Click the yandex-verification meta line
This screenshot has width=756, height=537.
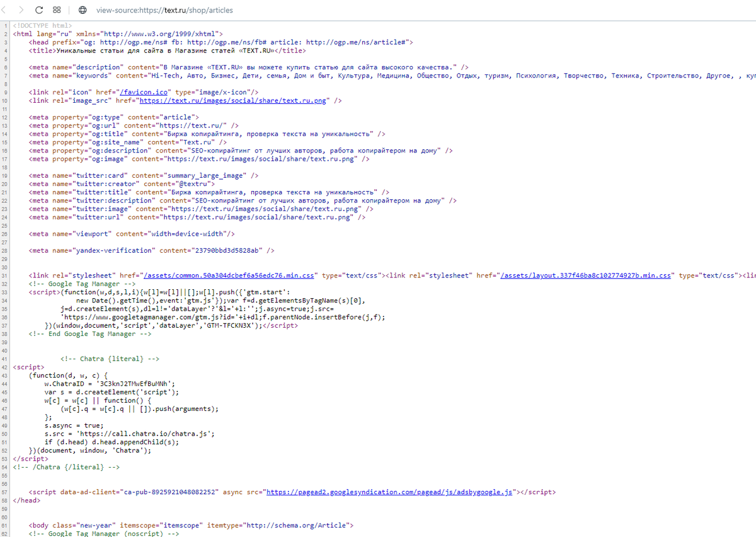click(x=152, y=250)
